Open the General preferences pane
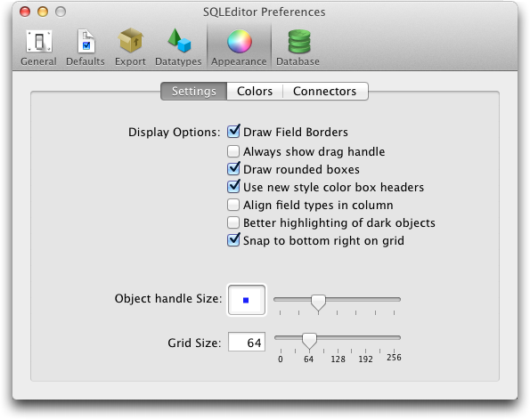Image resolution: width=530 pixels, height=420 pixels. pos(38,47)
